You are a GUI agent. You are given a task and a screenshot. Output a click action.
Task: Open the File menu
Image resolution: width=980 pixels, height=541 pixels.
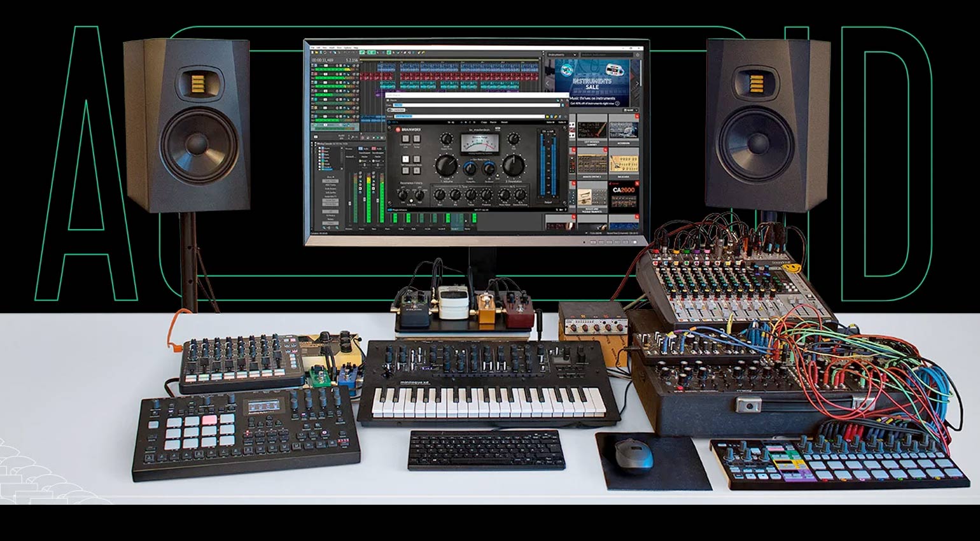312,48
